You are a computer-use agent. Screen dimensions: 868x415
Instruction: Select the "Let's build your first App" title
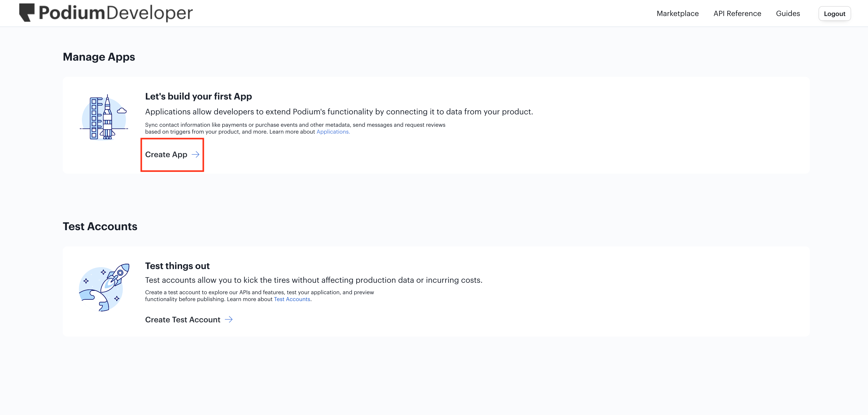click(198, 96)
